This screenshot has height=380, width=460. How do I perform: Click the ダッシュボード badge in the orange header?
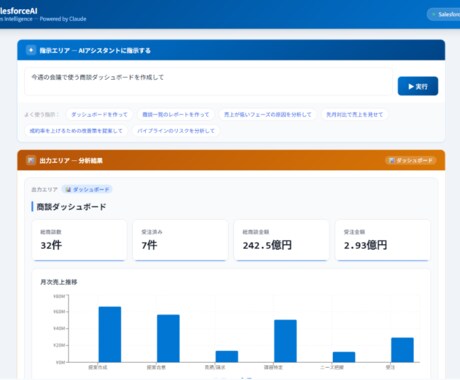[411, 160]
